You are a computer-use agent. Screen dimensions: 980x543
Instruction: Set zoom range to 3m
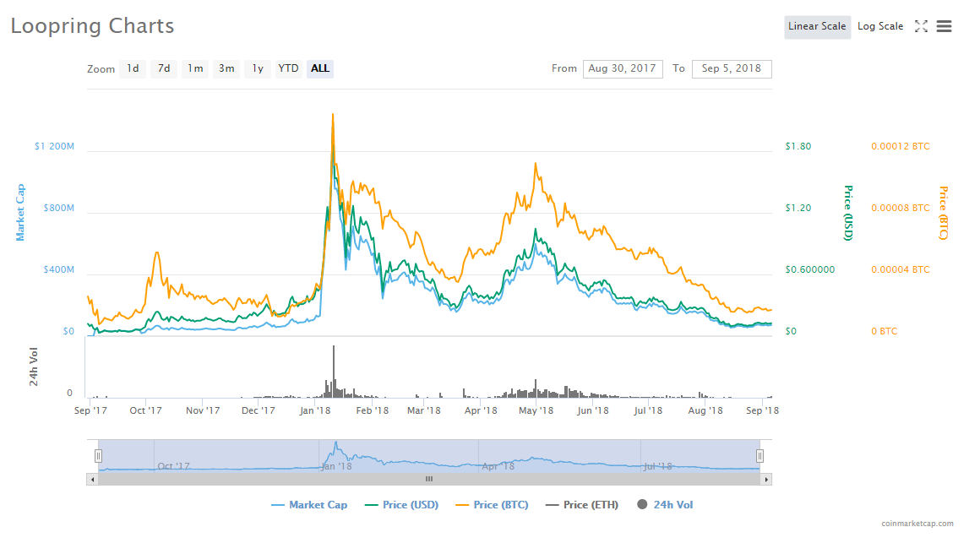coord(226,68)
